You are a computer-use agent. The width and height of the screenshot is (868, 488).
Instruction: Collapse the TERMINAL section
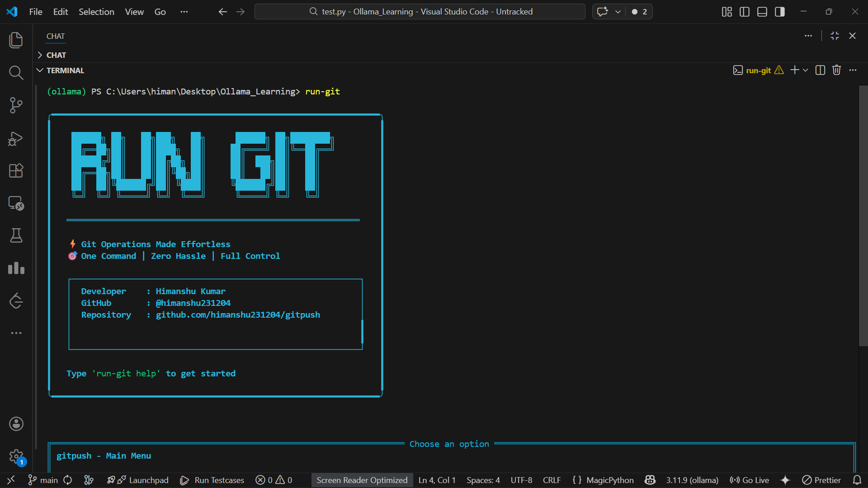(x=40, y=70)
